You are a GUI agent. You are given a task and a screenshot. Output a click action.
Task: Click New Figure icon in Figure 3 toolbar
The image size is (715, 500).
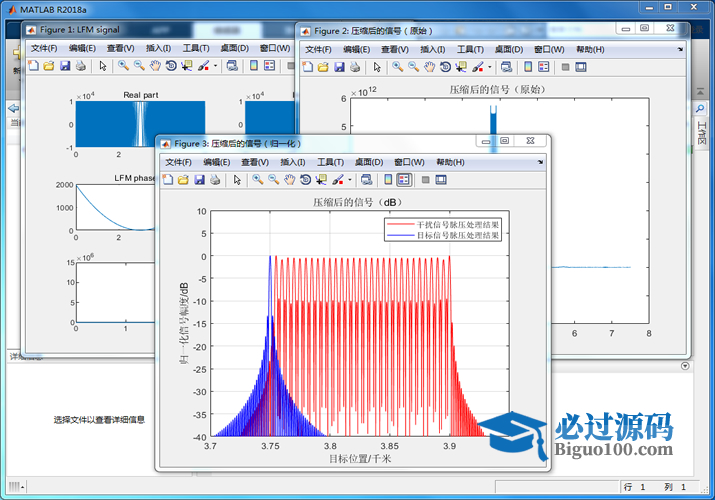(168, 180)
